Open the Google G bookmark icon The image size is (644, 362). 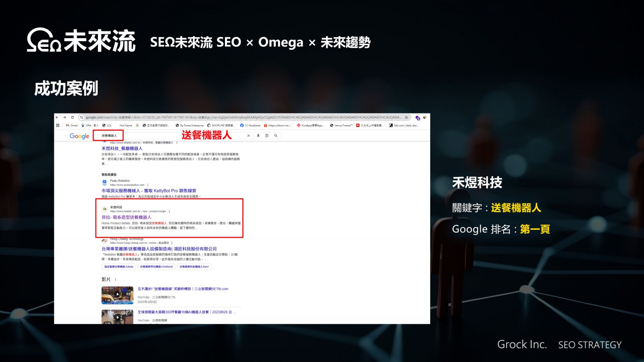click(x=138, y=125)
